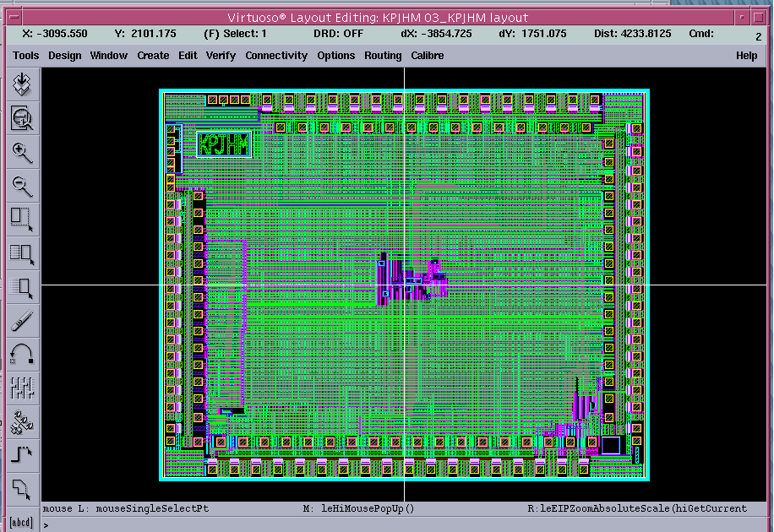
Task: Select the Create Instance icon
Action: click(22, 422)
